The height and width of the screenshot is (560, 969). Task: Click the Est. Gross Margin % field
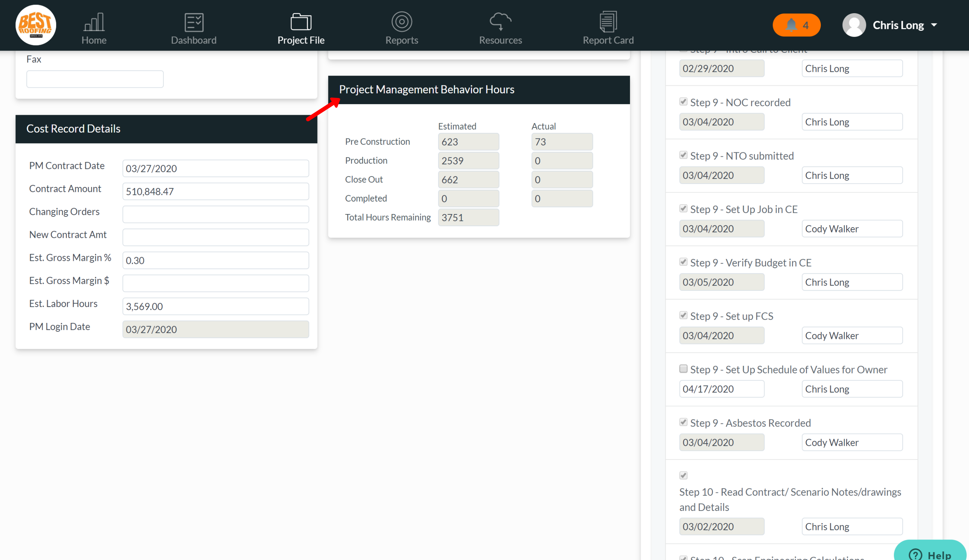(215, 260)
